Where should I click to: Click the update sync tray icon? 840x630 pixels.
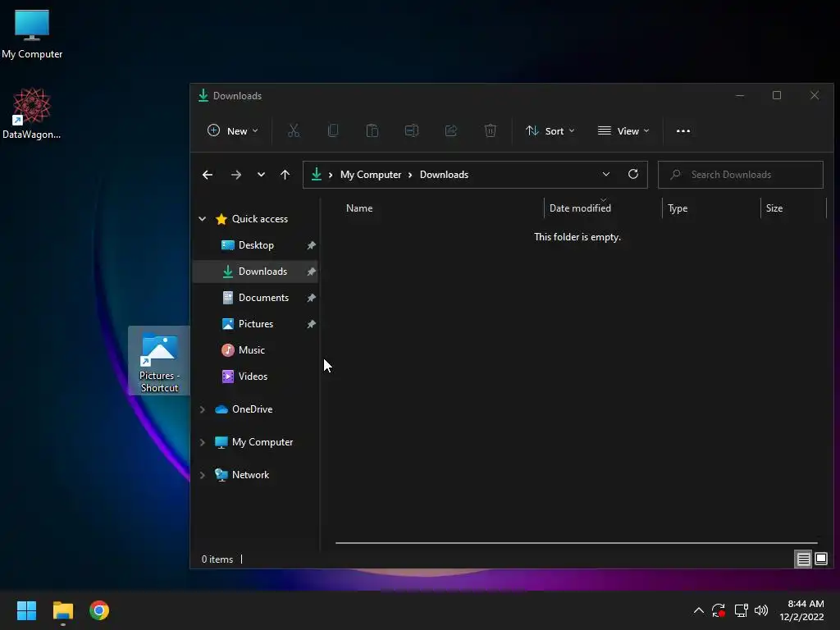click(x=719, y=610)
